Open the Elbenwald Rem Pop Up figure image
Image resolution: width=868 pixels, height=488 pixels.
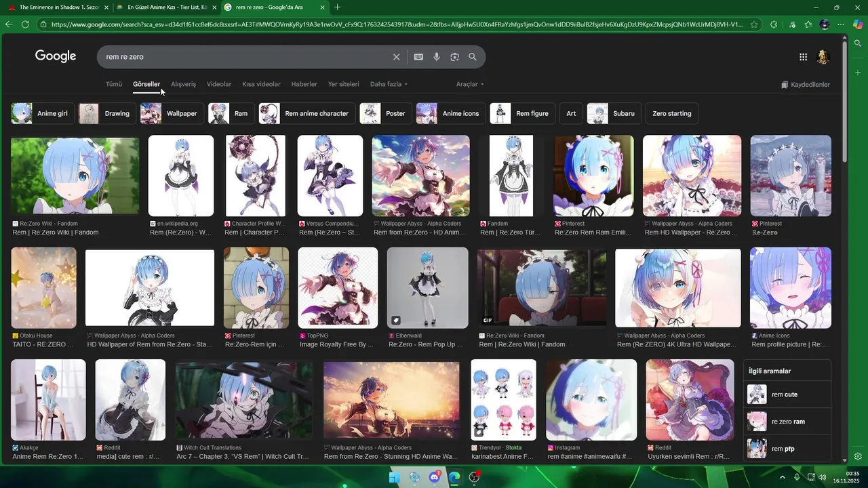point(427,287)
